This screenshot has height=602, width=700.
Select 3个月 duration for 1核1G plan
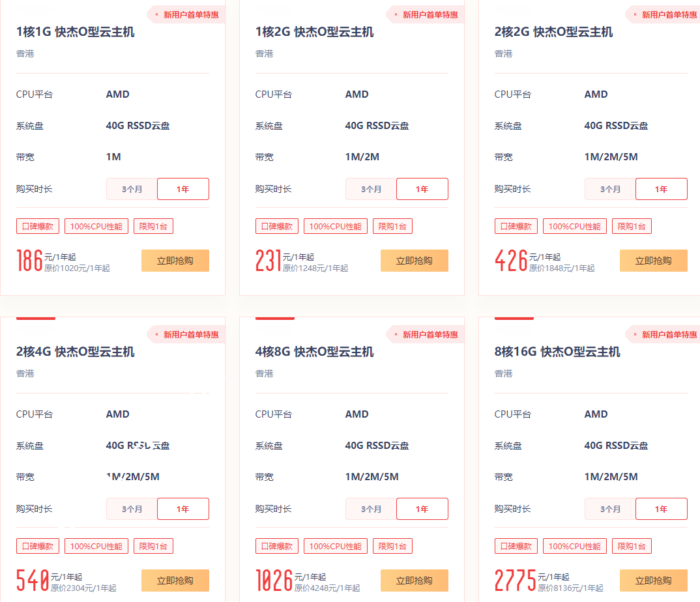[x=132, y=189]
